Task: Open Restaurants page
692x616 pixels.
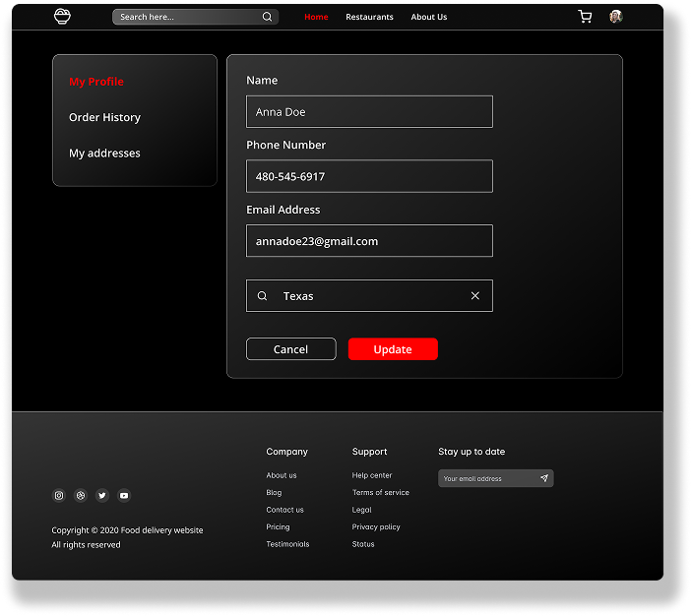Action: [x=369, y=17]
